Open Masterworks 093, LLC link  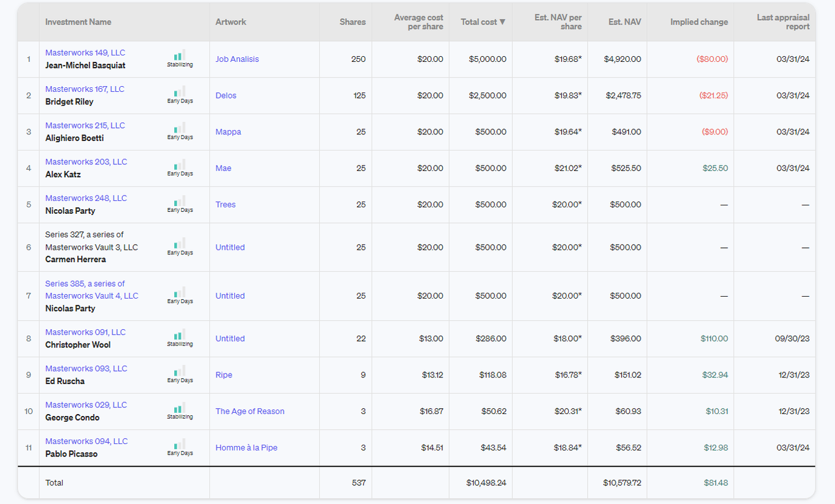click(86, 368)
